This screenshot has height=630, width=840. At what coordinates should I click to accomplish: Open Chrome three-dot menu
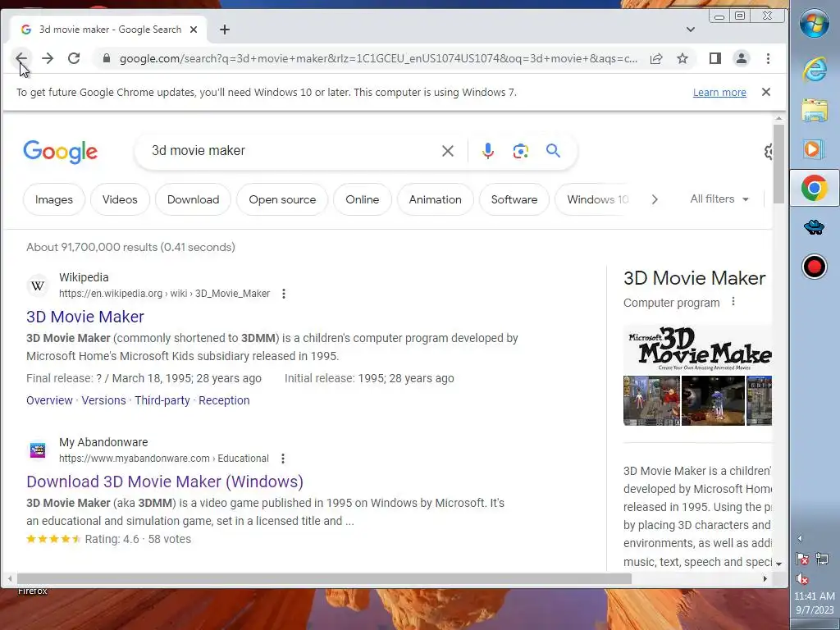(768, 58)
